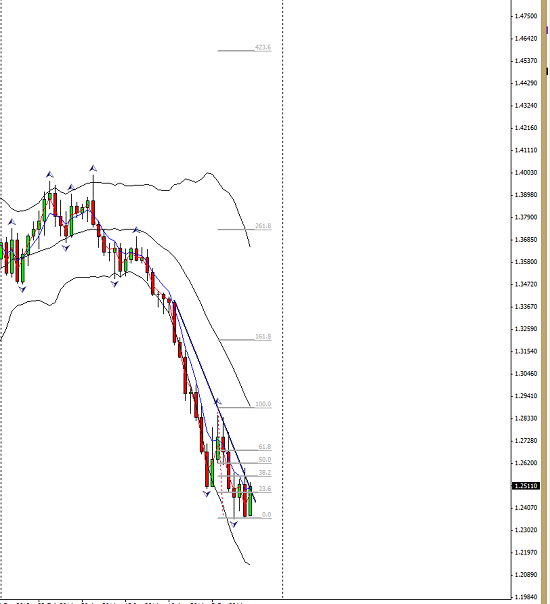Click price scale value 1.27280
550x604 pixels.
tap(526, 441)
